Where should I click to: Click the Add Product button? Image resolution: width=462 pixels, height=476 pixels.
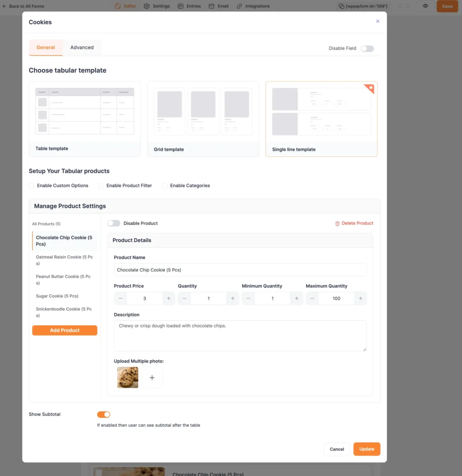[x=64, y=330]
